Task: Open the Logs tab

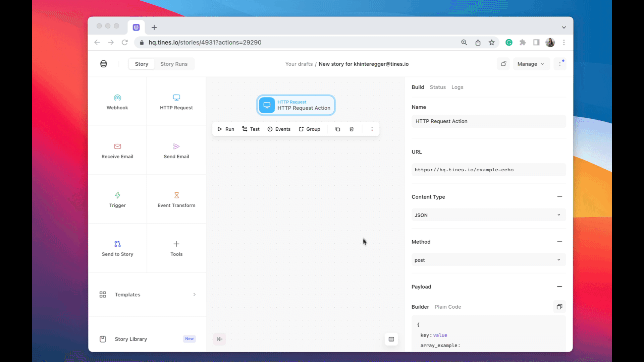Action: (457, 87)
